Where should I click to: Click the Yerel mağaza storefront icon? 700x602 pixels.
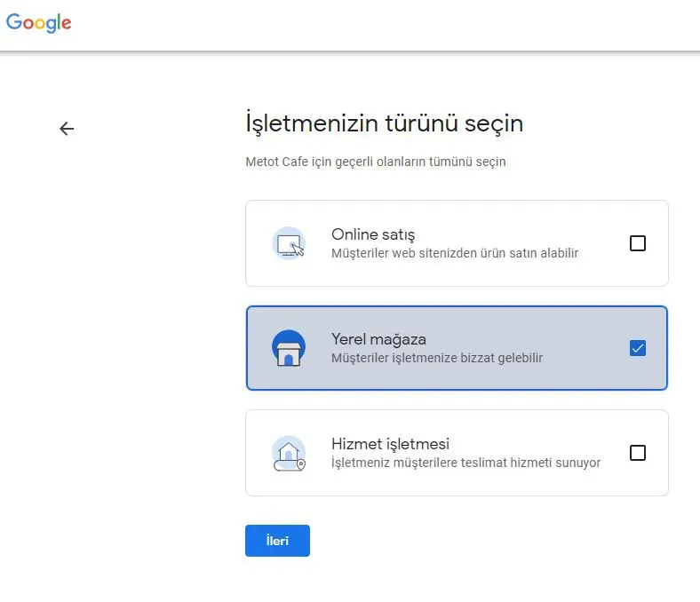(x=289, y=348)
